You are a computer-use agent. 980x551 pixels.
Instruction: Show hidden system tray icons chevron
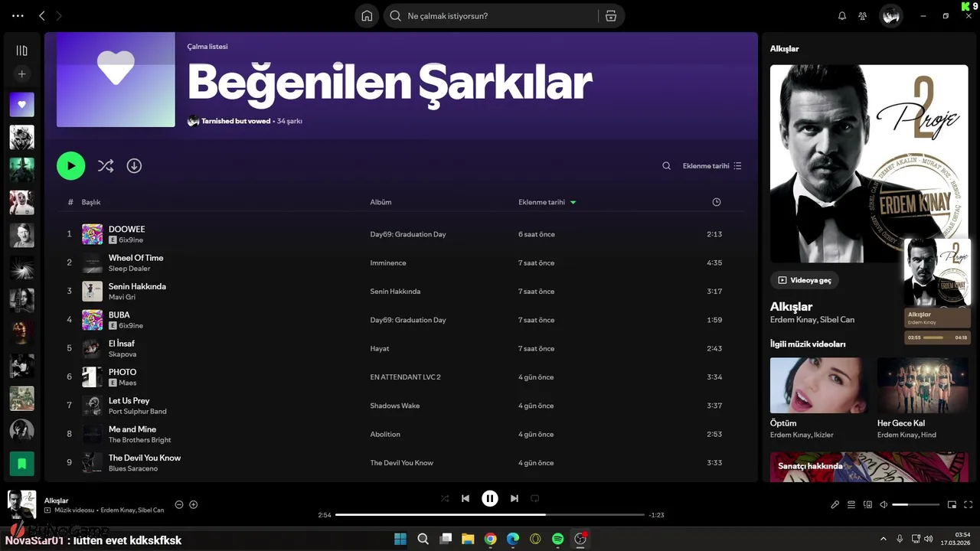tap(884, 539)
